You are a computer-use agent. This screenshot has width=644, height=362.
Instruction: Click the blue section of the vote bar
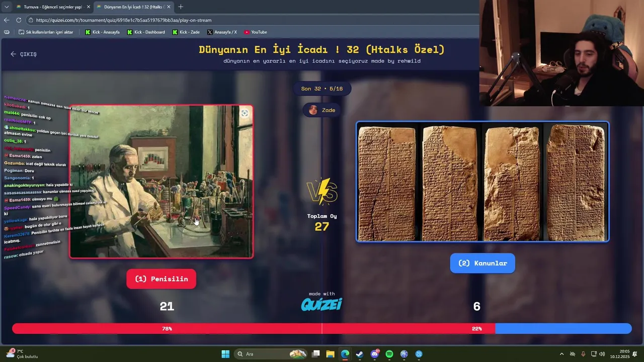563,328
